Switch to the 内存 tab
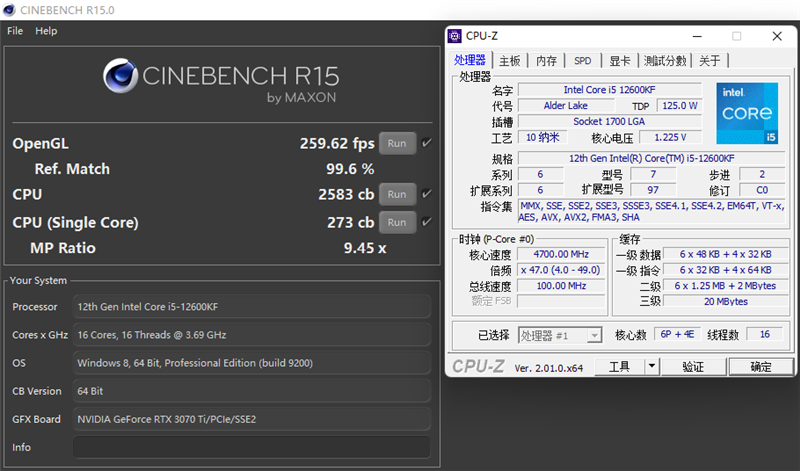 (x=546, y=61)
